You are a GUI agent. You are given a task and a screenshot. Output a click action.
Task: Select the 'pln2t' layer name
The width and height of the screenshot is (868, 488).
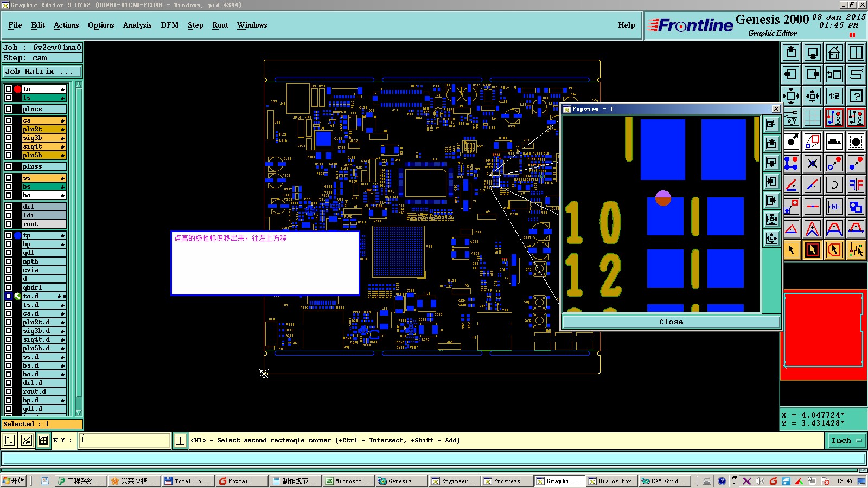(x=44, y=129)
